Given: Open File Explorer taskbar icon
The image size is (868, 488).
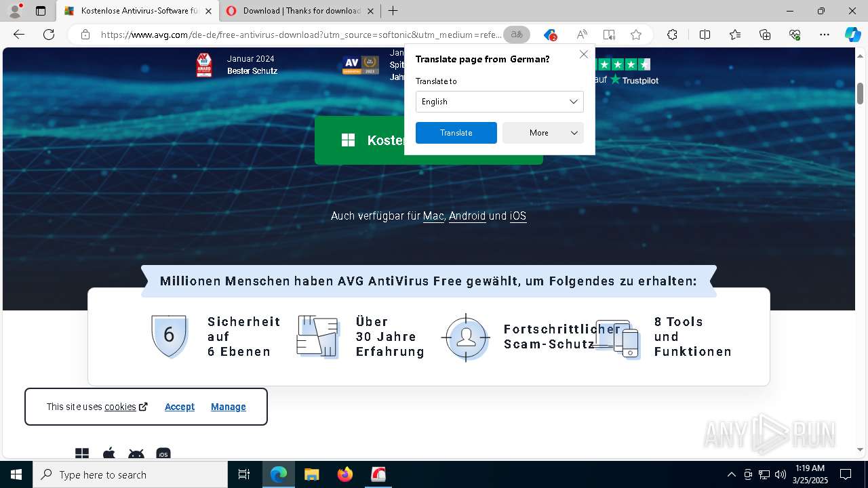Looking at the screenshot, I should tap(311, 474).
